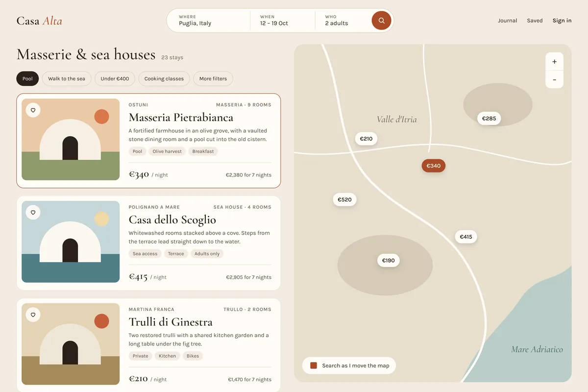Viewport: 588px width, 392px height.
Task: Click Sign in
Action: (562, 21)
